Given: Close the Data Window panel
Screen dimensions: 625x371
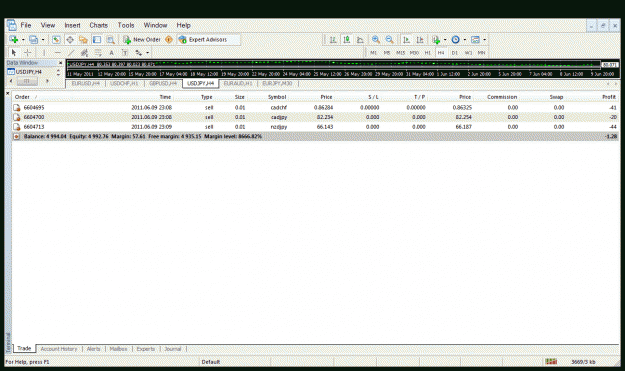Looking at the screenshot, I should pyautogui.click(x=61, y=63).
